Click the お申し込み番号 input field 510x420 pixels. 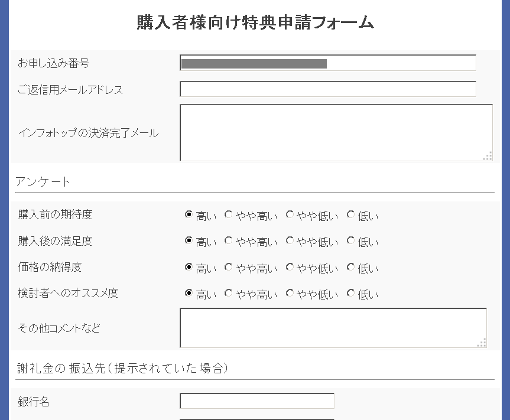click(x=328, y=63)
